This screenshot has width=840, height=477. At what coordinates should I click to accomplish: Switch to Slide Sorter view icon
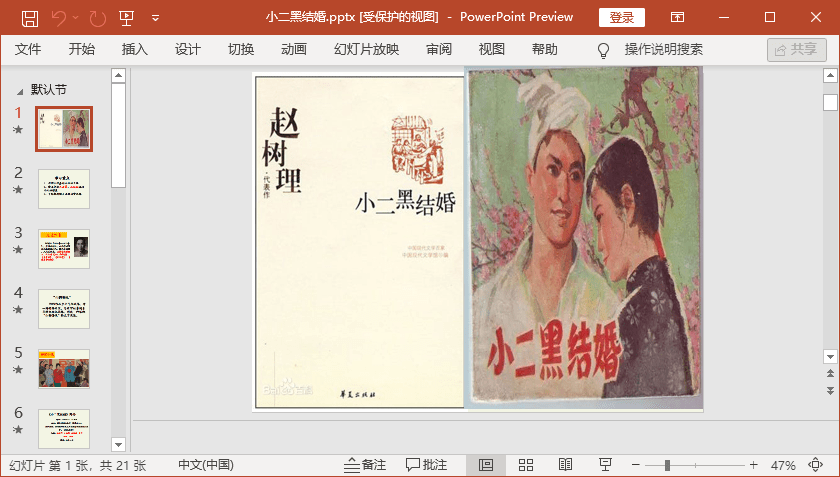point(526,465)
